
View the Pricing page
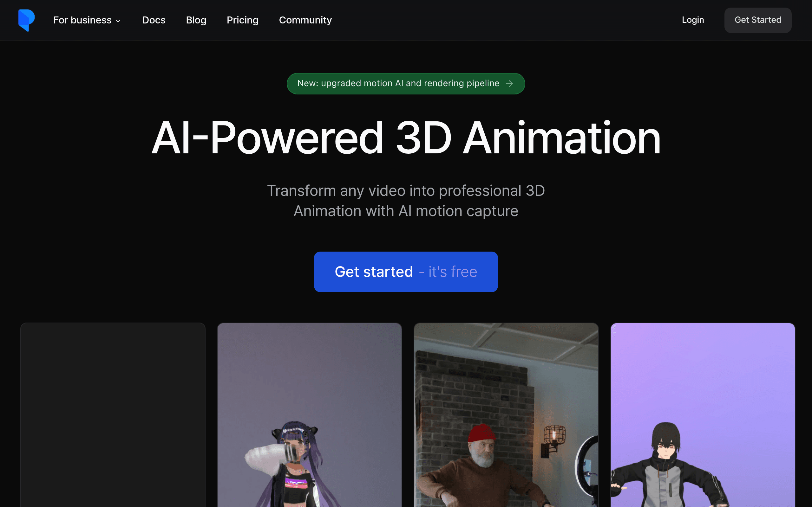point(243,20)
